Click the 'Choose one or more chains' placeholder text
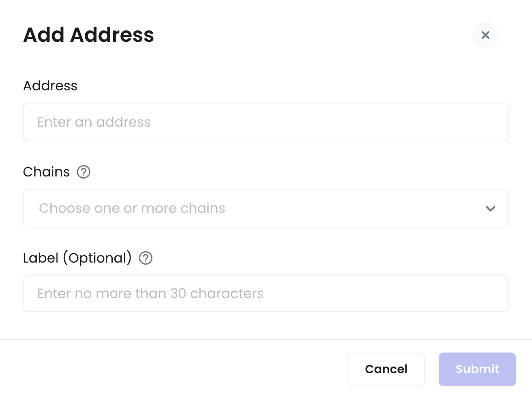This screenshot has height=396, width=532. tap(132, 208)
